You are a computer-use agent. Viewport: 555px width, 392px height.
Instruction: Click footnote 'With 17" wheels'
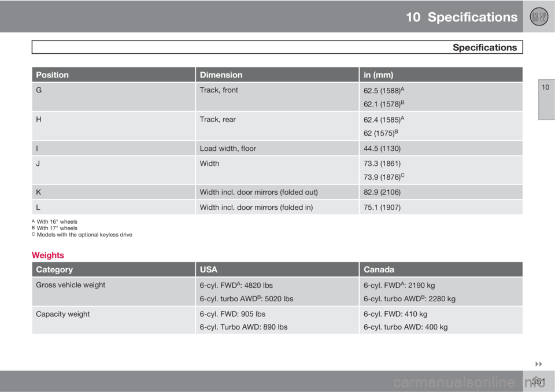pyautogui.click(x=57, y=228)
